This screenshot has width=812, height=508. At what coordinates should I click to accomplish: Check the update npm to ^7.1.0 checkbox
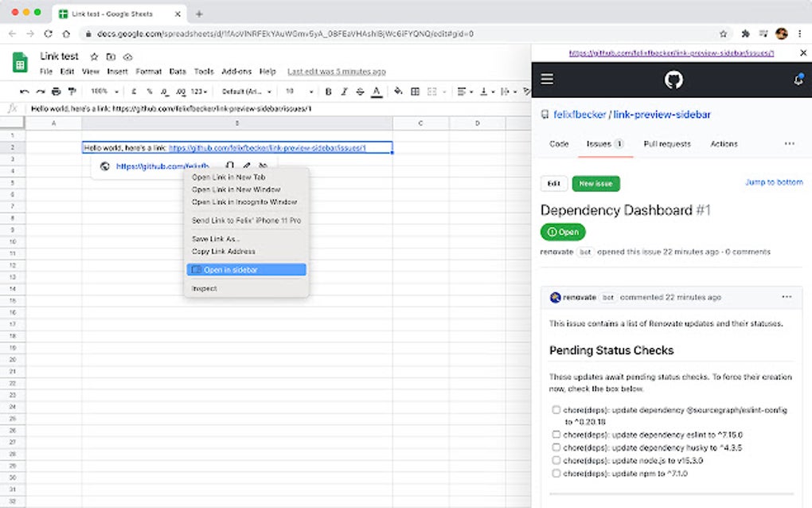(556, 472)
